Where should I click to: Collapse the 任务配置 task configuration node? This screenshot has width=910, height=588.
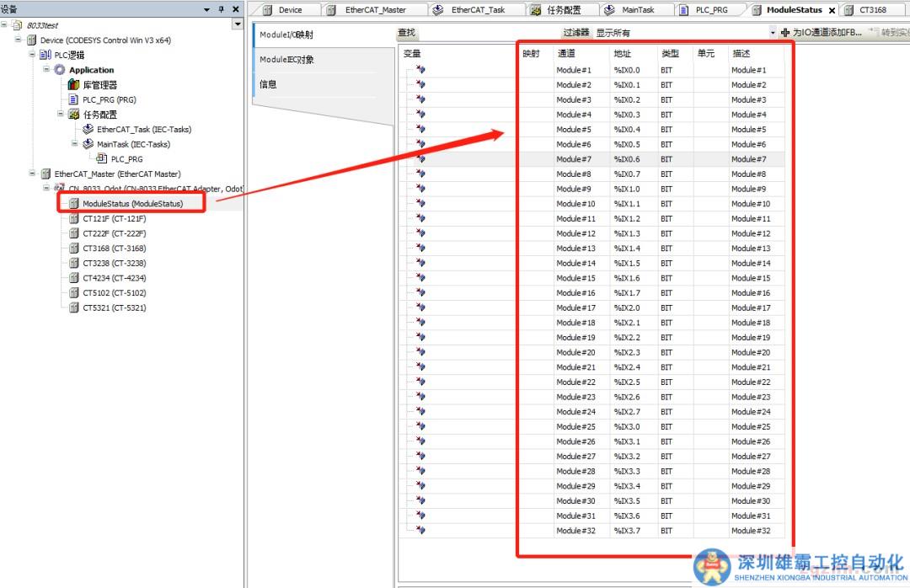62,115
